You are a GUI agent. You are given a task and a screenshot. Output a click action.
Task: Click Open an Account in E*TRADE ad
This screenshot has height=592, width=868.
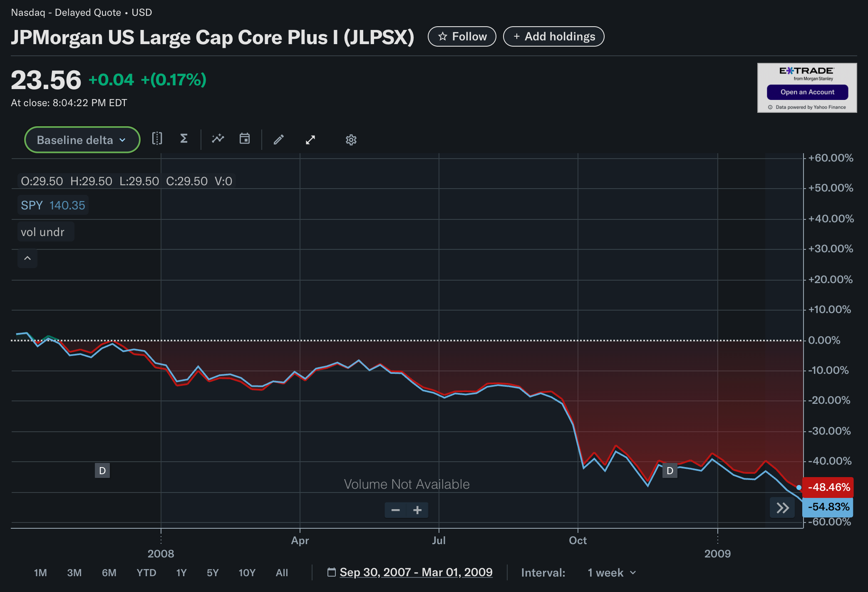pyautogui.click(x=808, y=92)
